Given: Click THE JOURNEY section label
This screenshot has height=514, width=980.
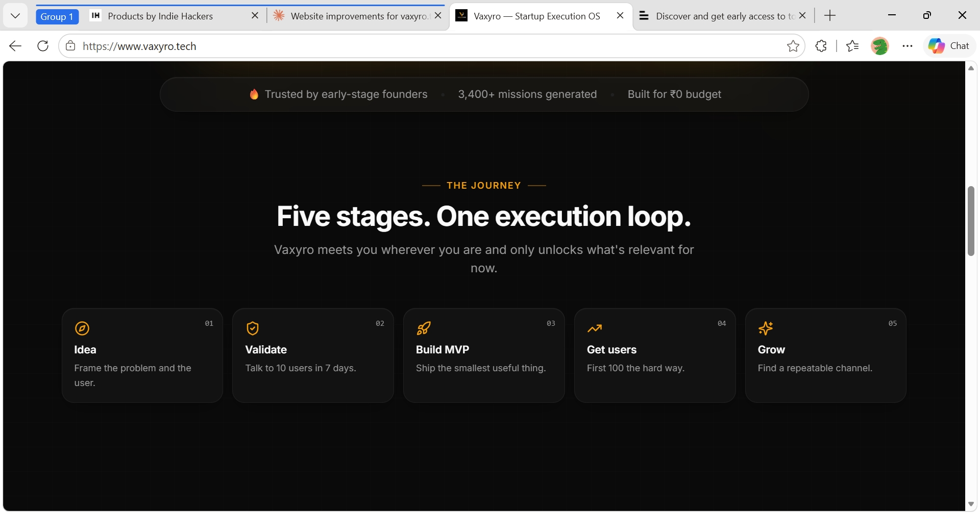Looking at the screenshot, I should [484, 186].
